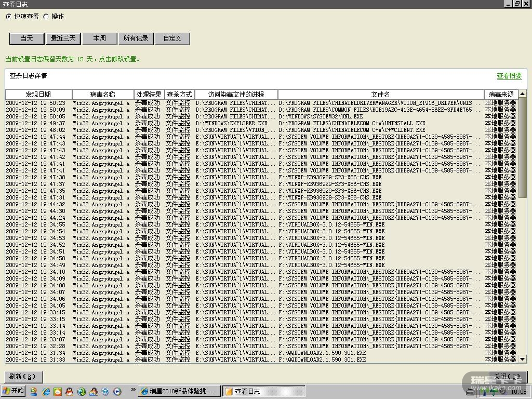Viewport: 532px width, 399px height.
Task: Click the VirtualBox cube quick launch icon
Action: pos(105,392)
